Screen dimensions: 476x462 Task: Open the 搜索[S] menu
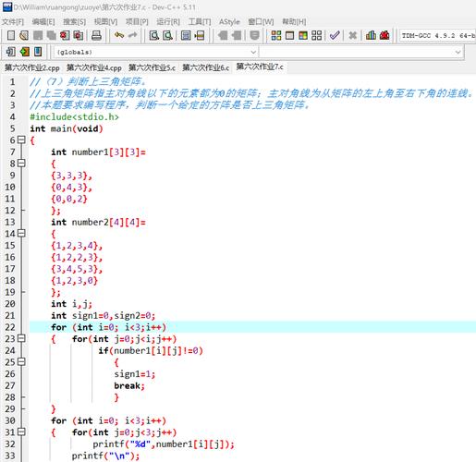[74, 21]
